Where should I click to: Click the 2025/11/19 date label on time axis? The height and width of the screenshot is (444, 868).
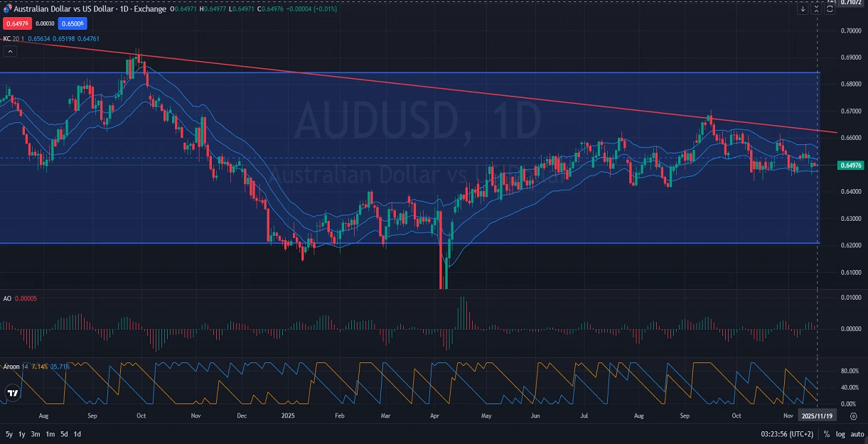[x=816, y=416]
